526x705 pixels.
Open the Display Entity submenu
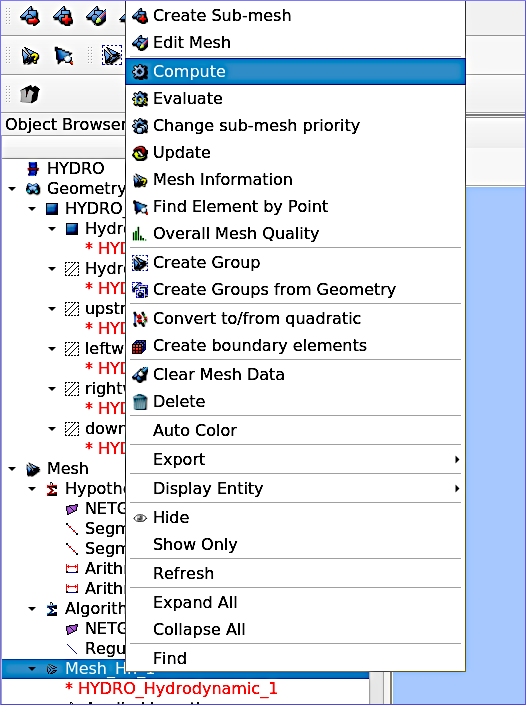tap(295, 488)
